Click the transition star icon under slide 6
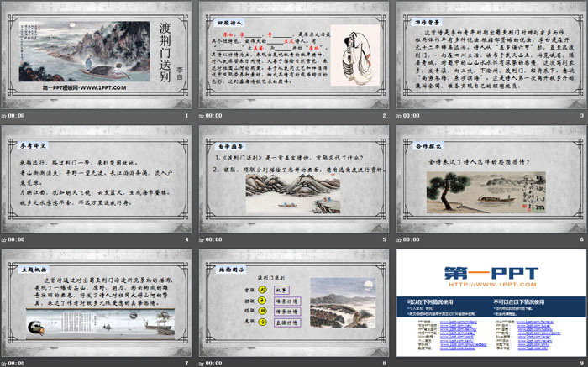The height and width of the screenshot is (367, 588). click(399, 239)
